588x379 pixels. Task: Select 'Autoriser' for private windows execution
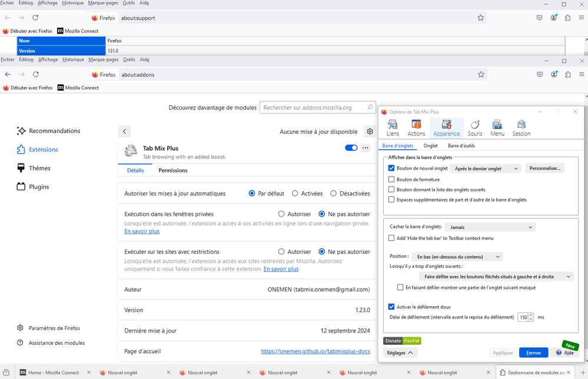pyautogui.click(x=281, y=214)
